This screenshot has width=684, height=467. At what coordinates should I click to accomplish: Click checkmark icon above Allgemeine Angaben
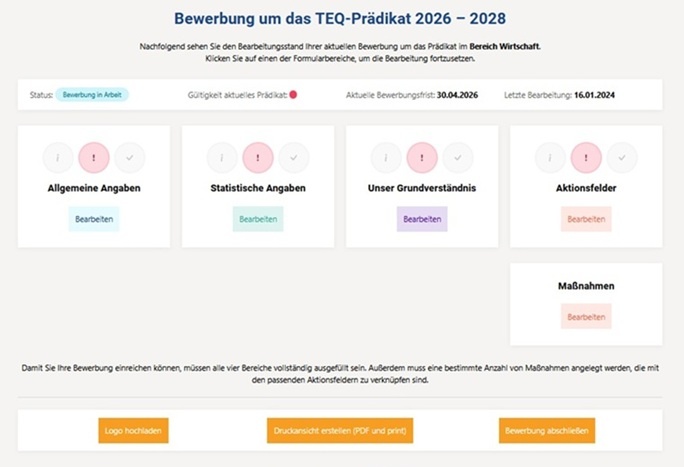[x=130, y=157]
